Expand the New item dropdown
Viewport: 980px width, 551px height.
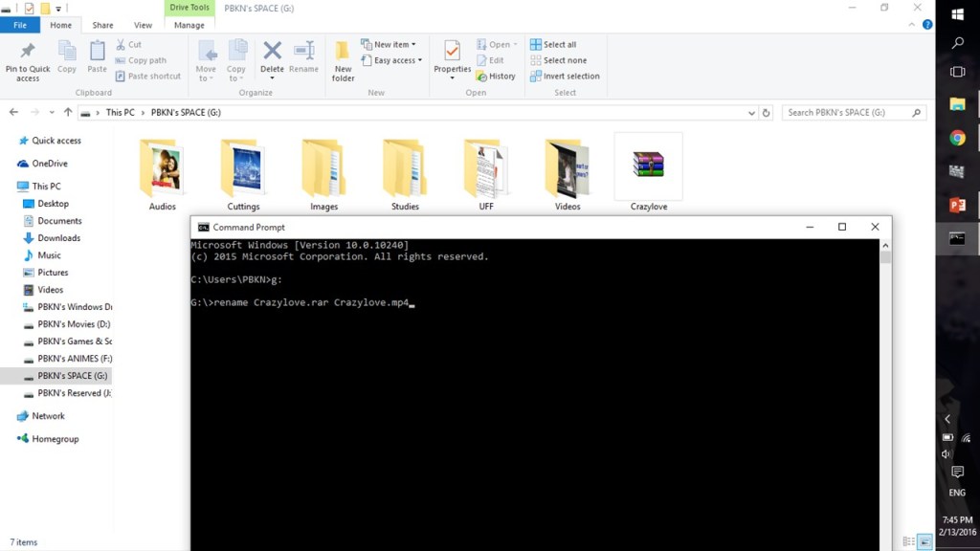click(389, 44)
